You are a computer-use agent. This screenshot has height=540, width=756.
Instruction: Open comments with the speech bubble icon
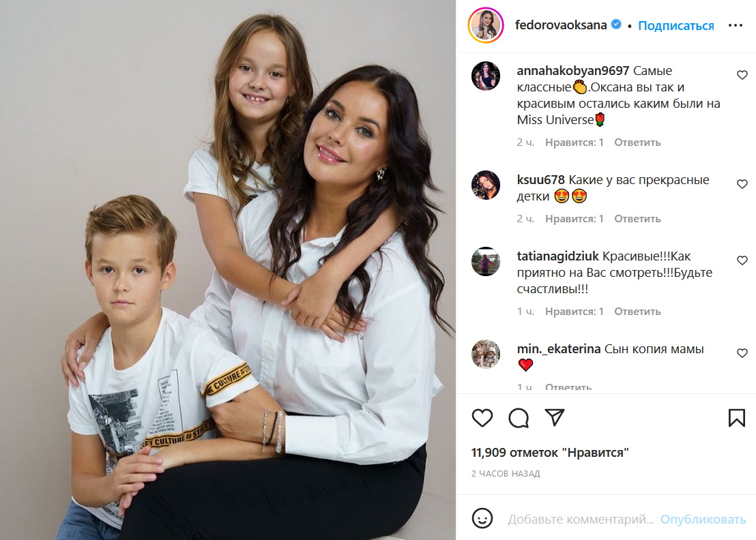pyautogui.click(x=519, y=418)
